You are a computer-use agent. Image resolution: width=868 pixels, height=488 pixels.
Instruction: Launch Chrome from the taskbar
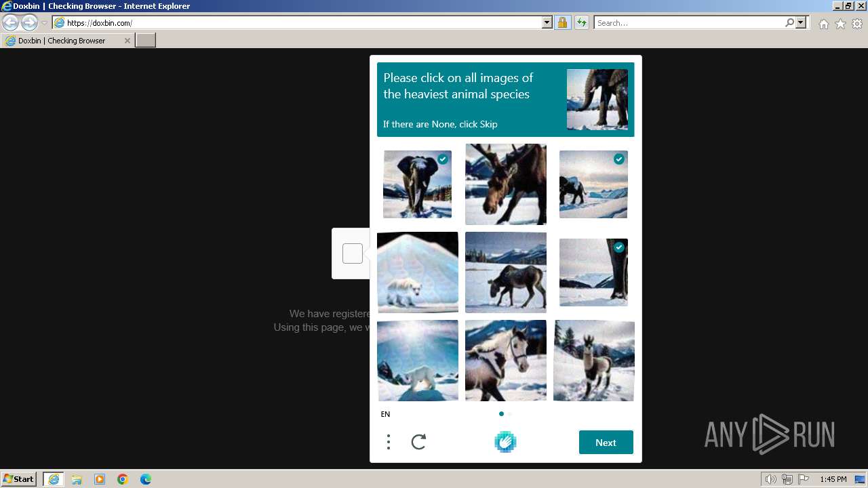click(123, 479)
